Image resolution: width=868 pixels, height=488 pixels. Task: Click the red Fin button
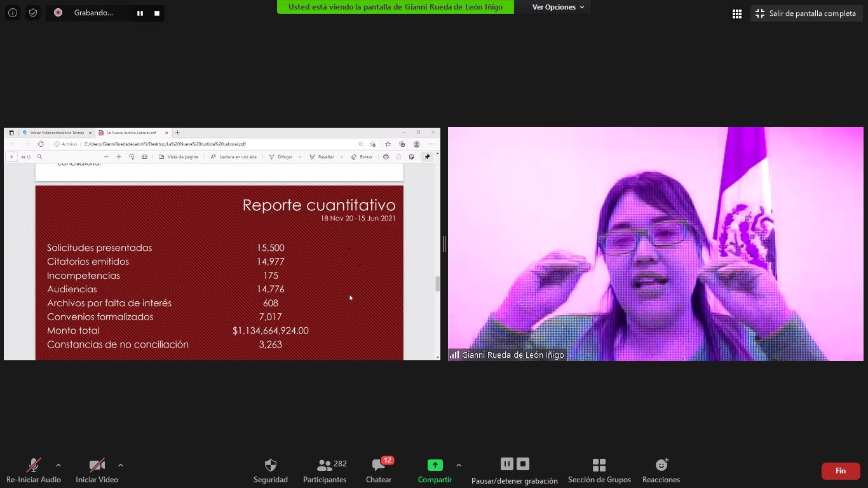(841, 471)
